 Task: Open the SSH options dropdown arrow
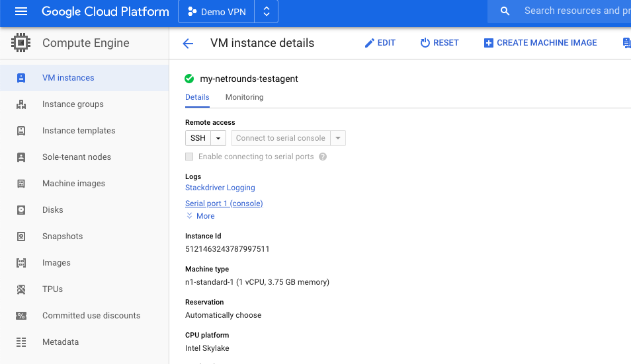[x=218, y=138]
